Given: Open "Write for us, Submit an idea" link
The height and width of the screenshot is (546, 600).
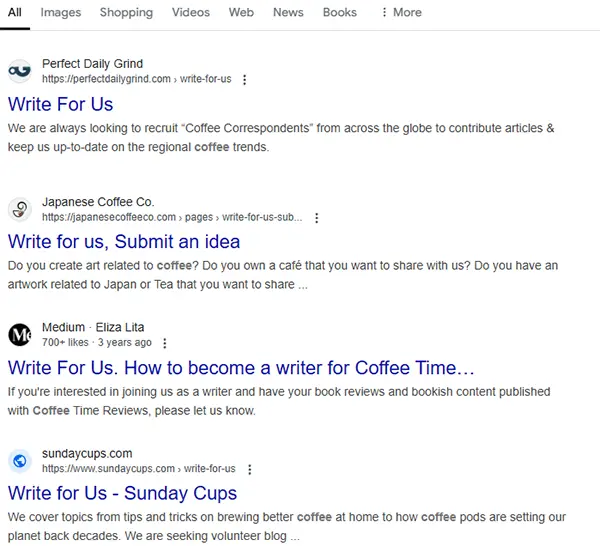Looking at the screenshot, I should click(x=124, y=242).
